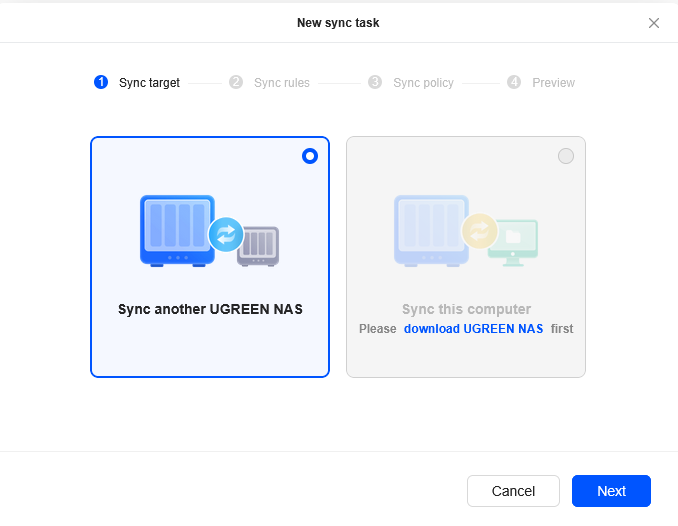Close the New sync task dialog

tap(653, 23)
